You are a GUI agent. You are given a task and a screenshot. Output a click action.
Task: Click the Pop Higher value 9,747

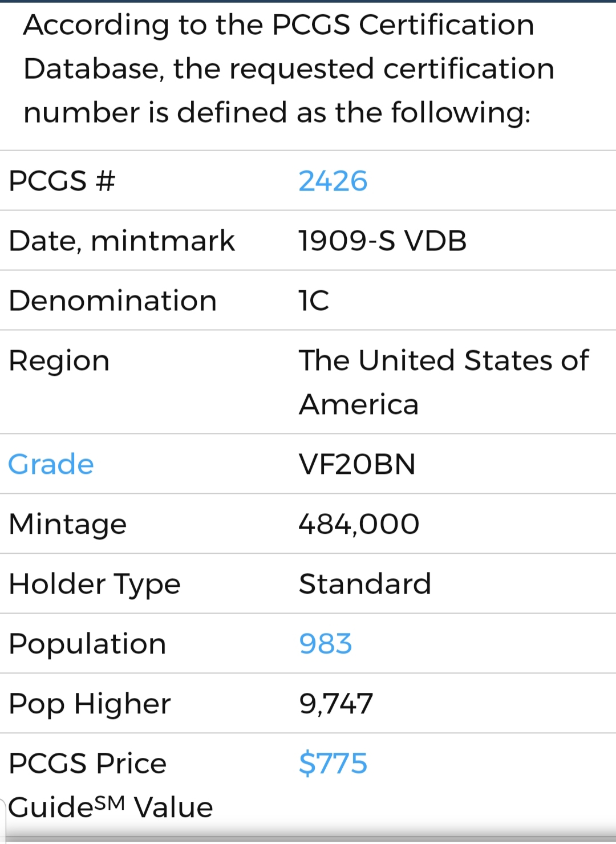point(336,704)
